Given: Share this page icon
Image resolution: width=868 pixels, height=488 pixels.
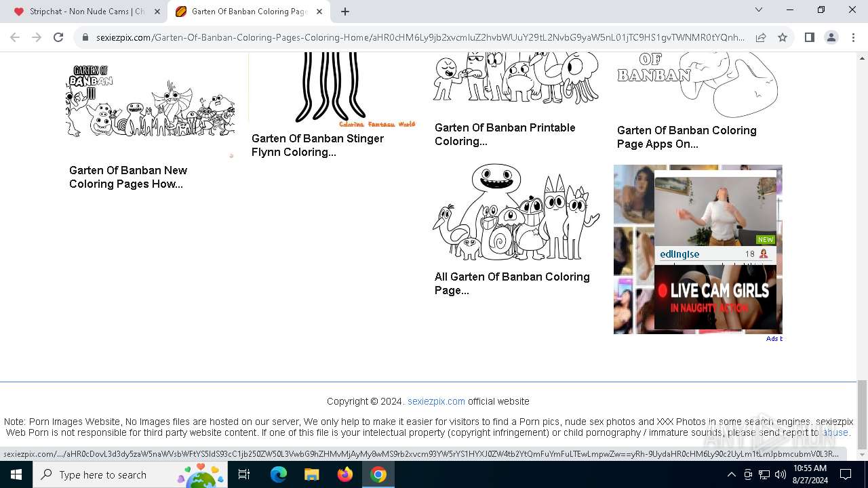Looking at the screenshot, I should (x=761, y=38).
